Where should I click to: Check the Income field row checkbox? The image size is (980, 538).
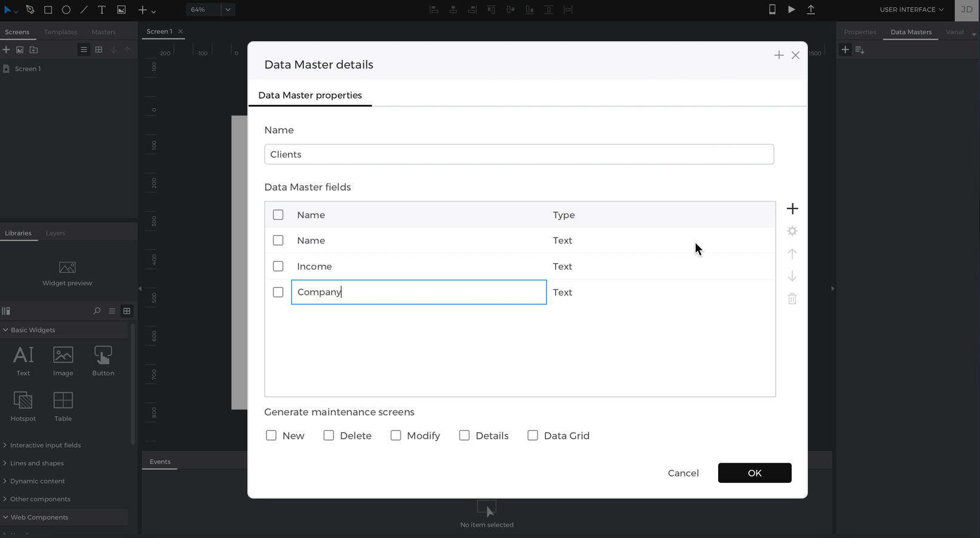click(x=278, y=266)
